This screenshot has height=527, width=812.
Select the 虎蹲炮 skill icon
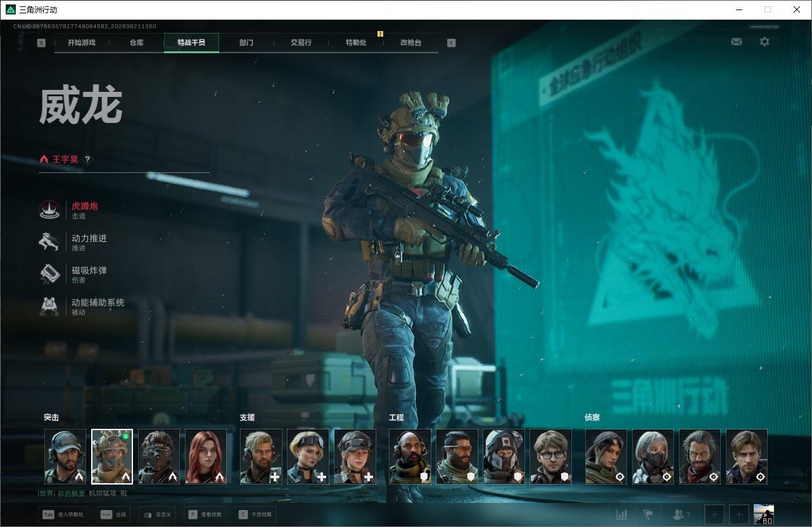[x=49, y=210]
